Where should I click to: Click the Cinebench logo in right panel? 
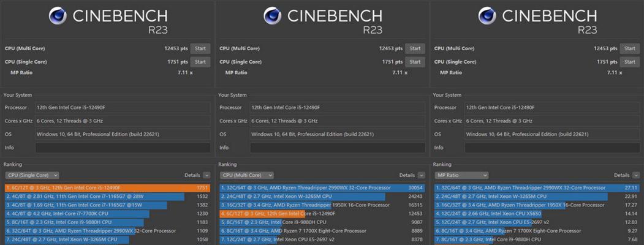(487, 16)
